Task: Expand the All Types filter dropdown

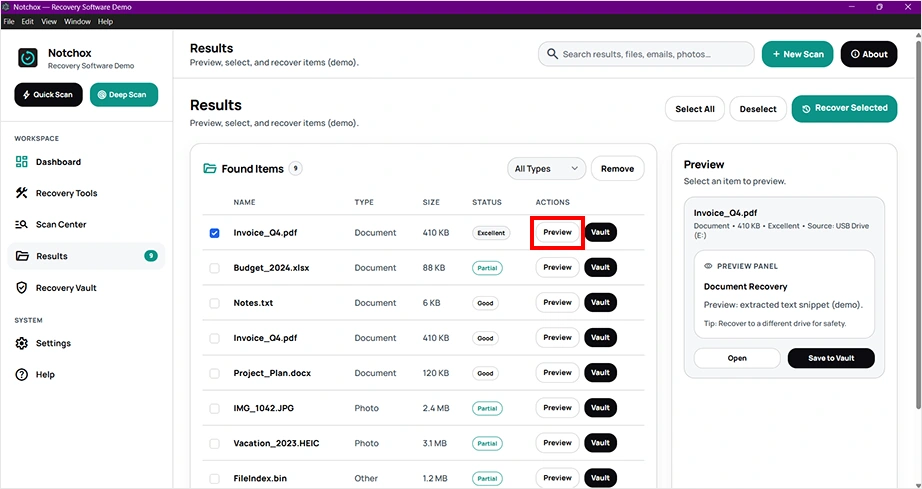Action: tap(546, 169)
